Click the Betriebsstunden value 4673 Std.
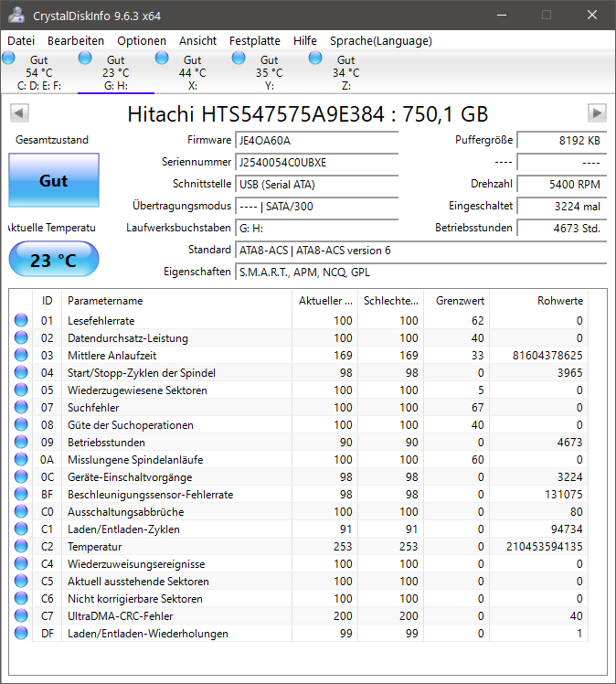Image resolution: width=616 pixels, height=684 pixels. 562,228
